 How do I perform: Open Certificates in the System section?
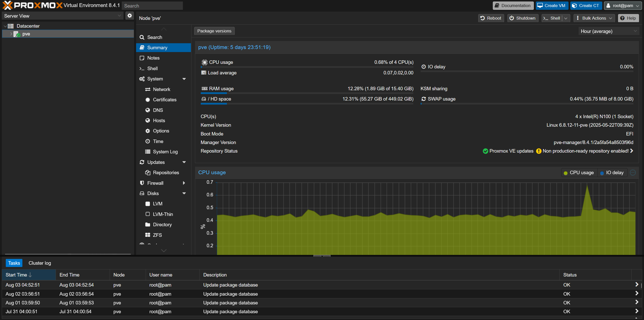coord(165,100)
